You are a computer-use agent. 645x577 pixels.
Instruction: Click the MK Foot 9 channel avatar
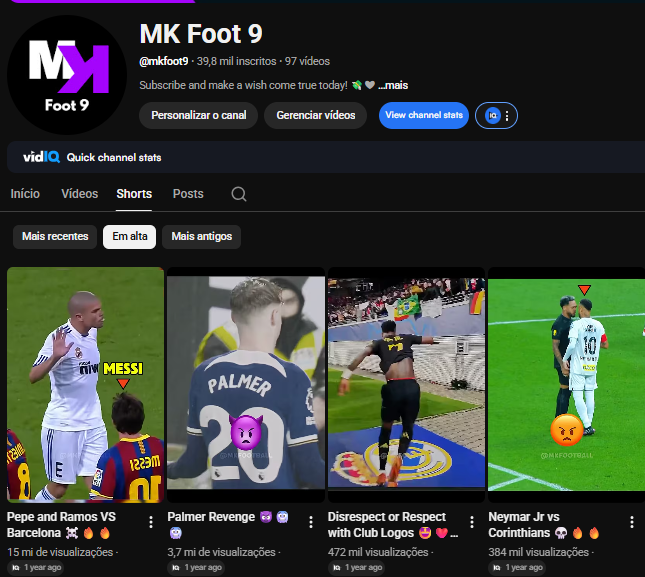(67, 75)
